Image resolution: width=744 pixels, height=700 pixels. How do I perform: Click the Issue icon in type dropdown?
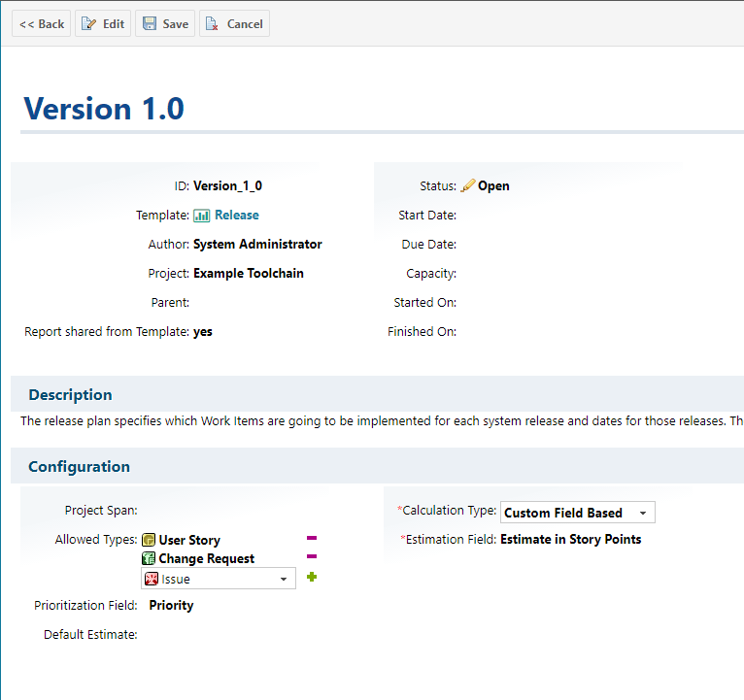tap(152, 580)
